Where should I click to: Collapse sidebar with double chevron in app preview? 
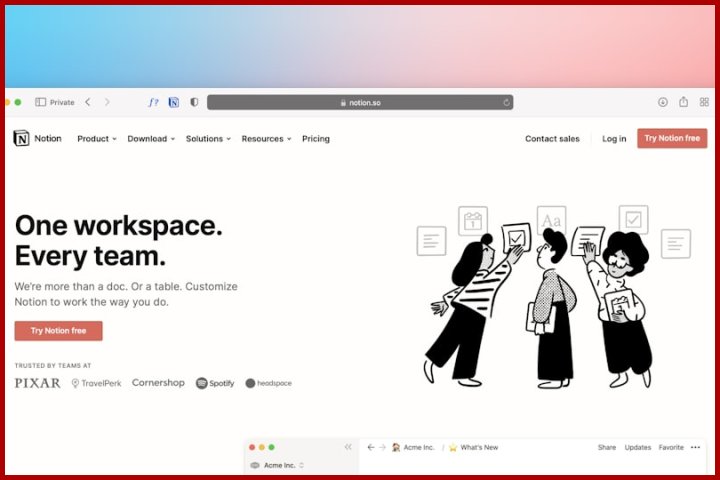pyautogui.click(x=348, y=447)
